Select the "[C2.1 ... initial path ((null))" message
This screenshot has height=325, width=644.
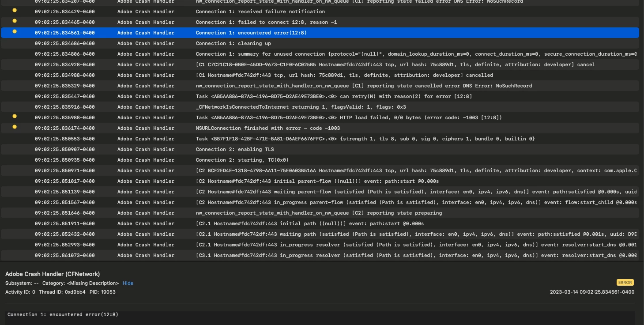click(310, 223)
